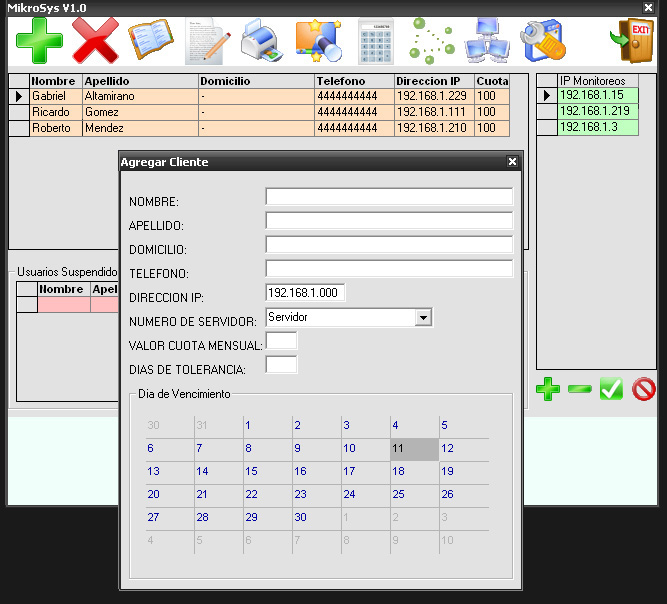This screenshot has height=604, width=667.
Task: Click the Cuota column header
Action: pos(492,81)
